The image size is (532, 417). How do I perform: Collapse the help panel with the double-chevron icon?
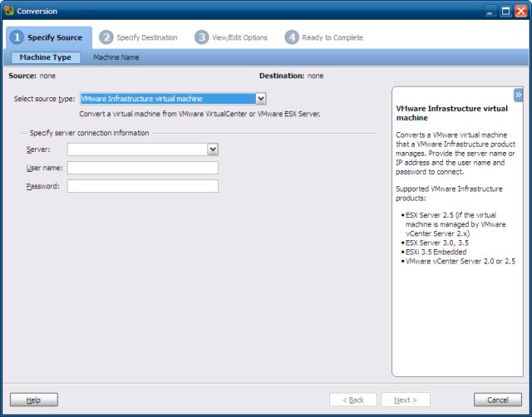pos(518,95)
